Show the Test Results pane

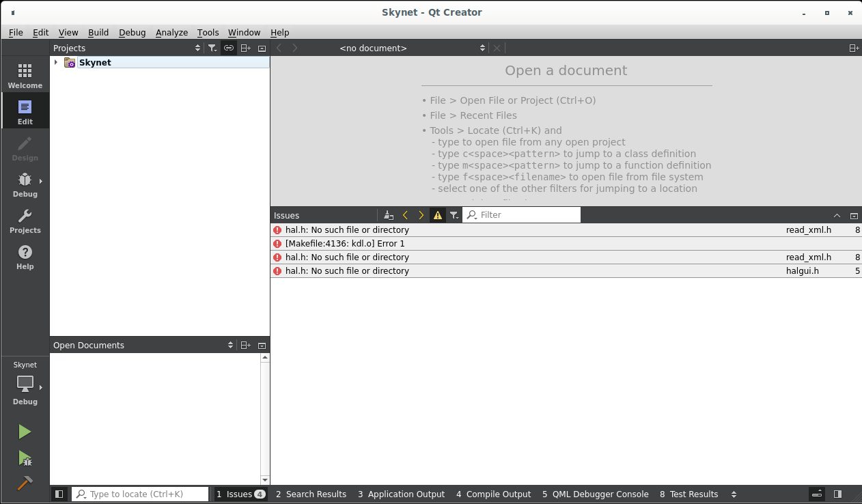click(x=689, y=494)
